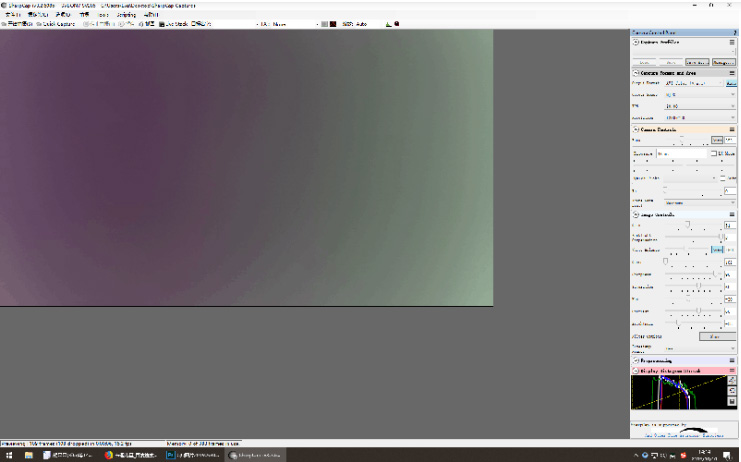Viewport: 741px width, 462px height.
Task: Click the top icon beside the histogram
Action: (732, 378)
